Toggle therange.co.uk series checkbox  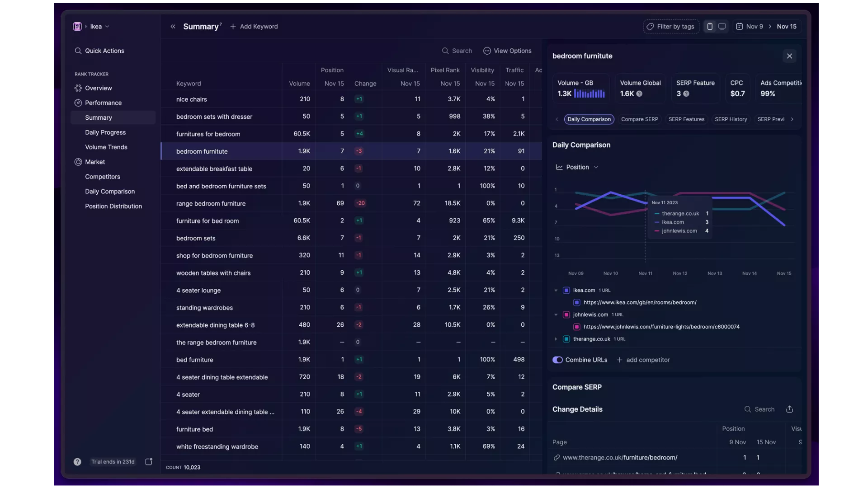click(x=566, y=339)
